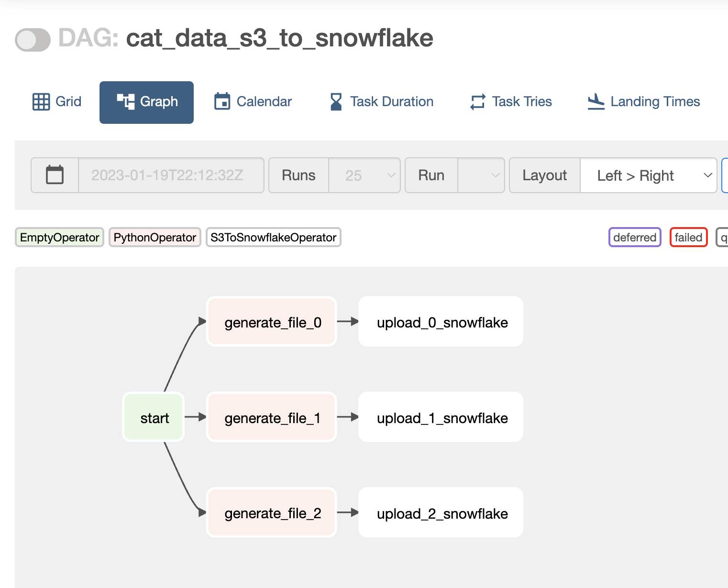This screenshot has height=588, width=728.
Task: Select the generate_file_1 task node
Action: 271,417
